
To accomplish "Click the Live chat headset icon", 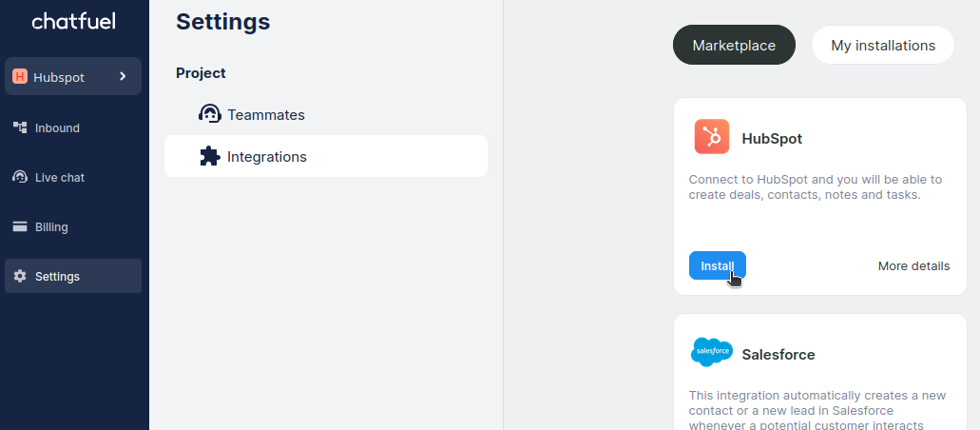I will coord(20,177).
